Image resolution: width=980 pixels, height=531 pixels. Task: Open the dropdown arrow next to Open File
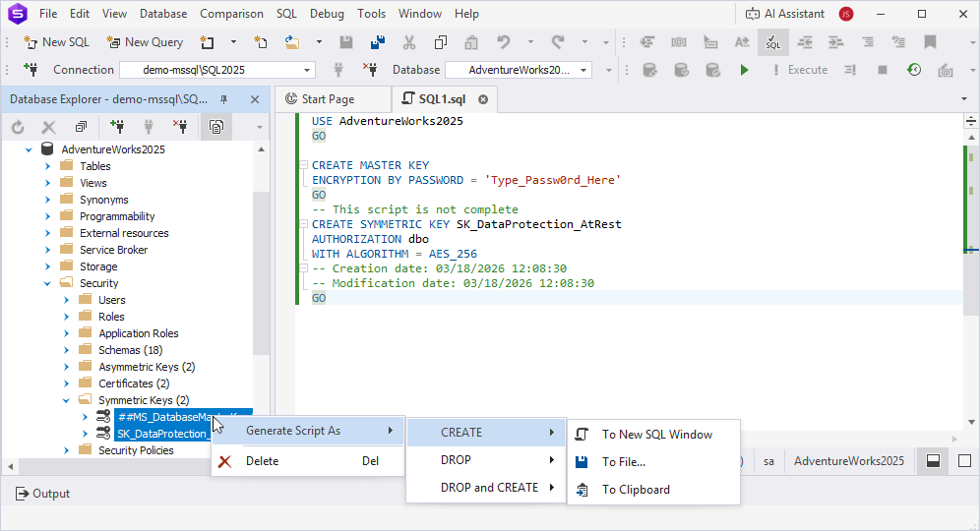[x=319, y=42]
